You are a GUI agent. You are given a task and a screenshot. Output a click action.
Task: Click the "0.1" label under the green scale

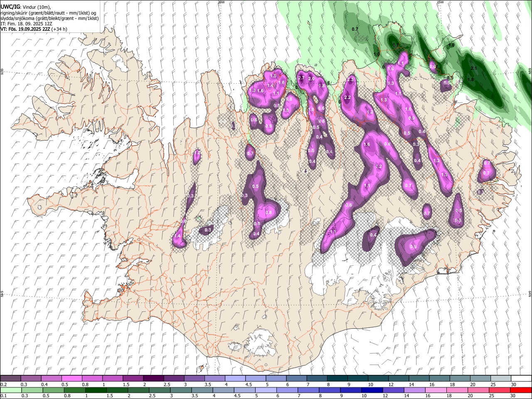click(3, 396)
